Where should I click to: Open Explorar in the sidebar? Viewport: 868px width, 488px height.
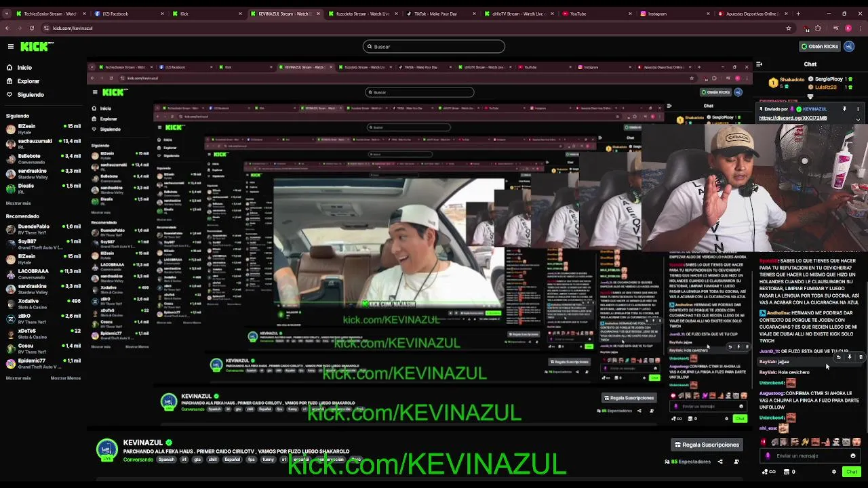28,81
